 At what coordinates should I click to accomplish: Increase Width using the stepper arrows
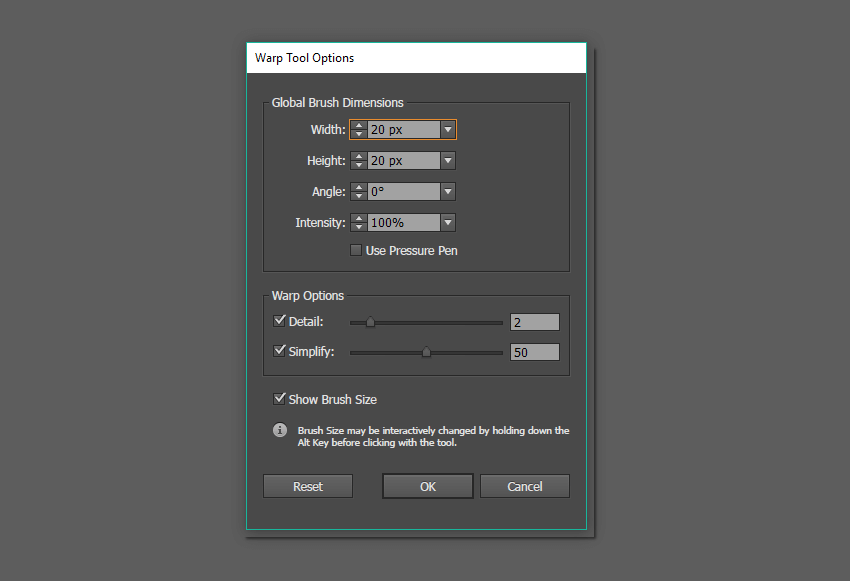click(x=359, y=125)
